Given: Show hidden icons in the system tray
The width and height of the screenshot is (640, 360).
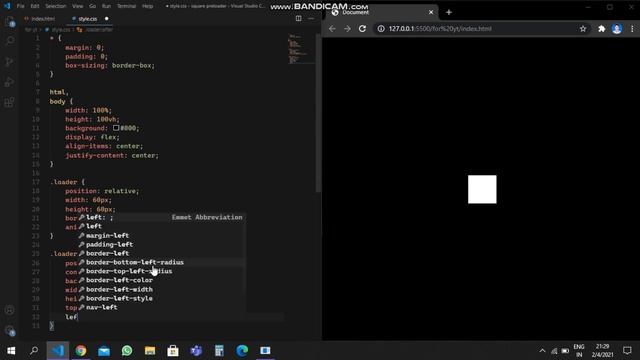Looking at the screenshot, I should coord(542,351).
